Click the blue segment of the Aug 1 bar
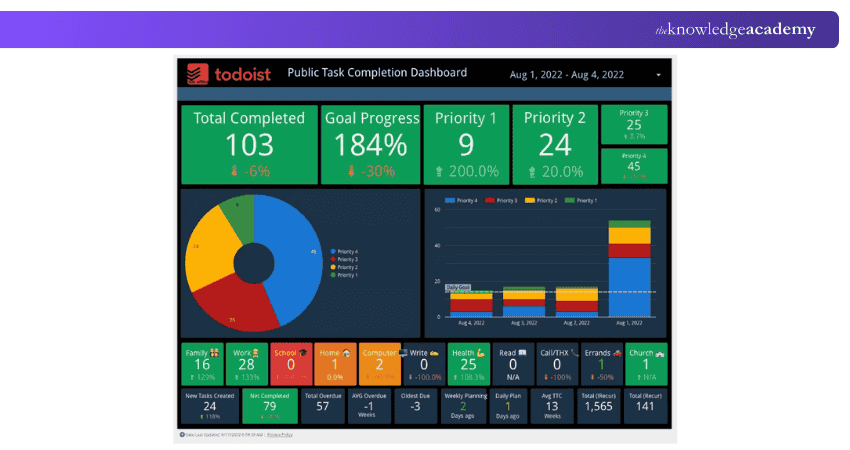Viewport: 850px width, 450px height. [629, 287]
